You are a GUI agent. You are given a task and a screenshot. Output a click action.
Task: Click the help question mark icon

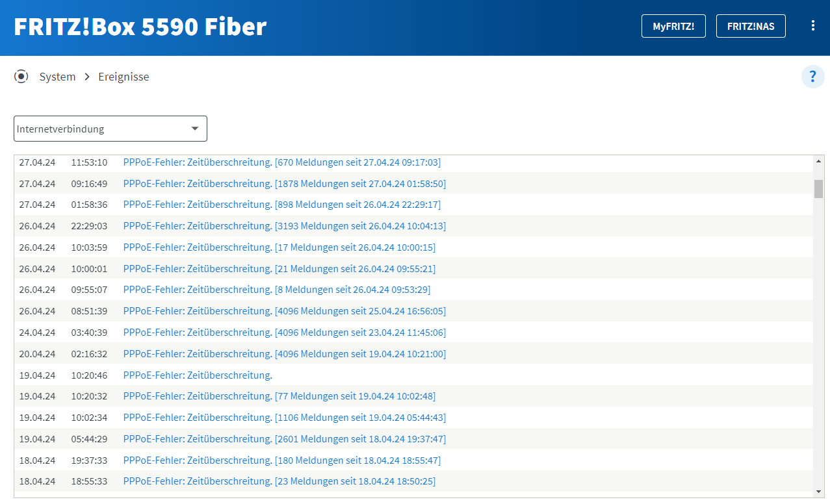(x=812, y=77)
